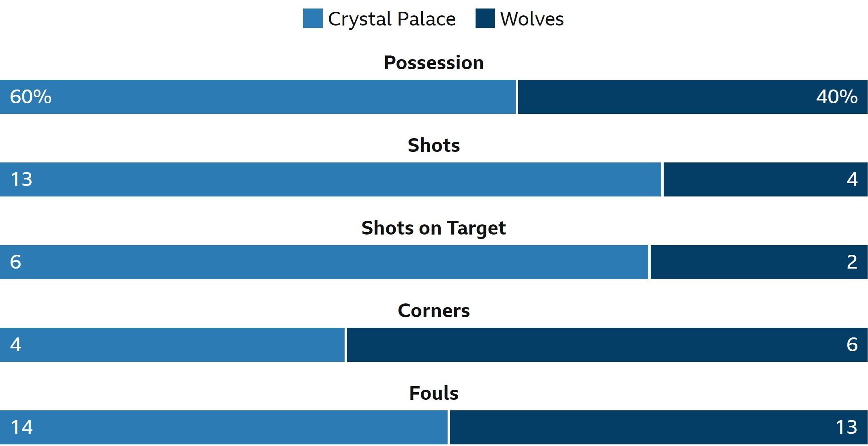Click the 60% possession value text

31,97
